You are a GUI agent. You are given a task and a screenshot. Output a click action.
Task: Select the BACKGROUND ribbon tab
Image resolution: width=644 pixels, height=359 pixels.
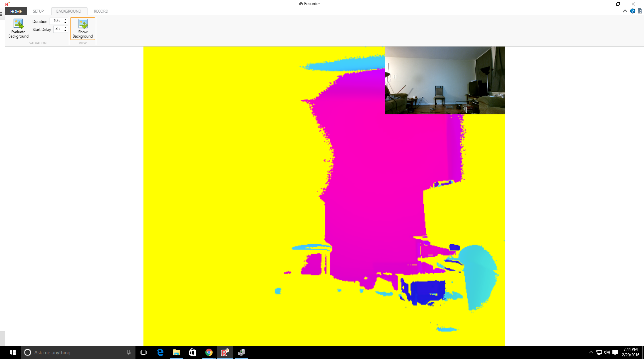tap(69, 11)
